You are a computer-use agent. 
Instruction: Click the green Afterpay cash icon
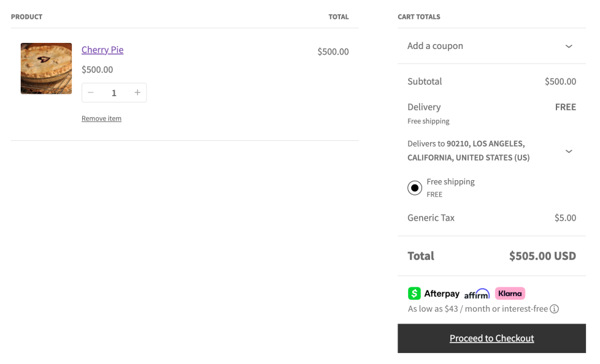415,294
